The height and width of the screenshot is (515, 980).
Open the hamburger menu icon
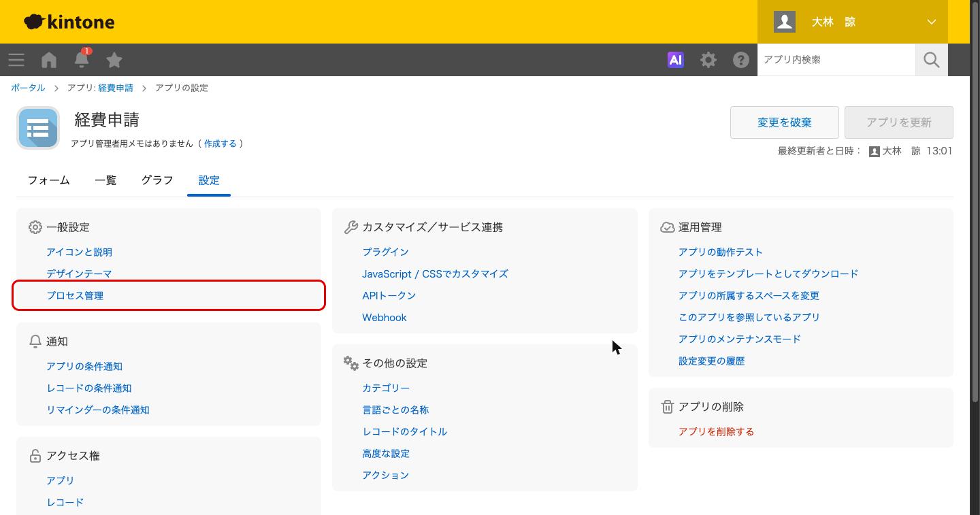tap(16, 60)
